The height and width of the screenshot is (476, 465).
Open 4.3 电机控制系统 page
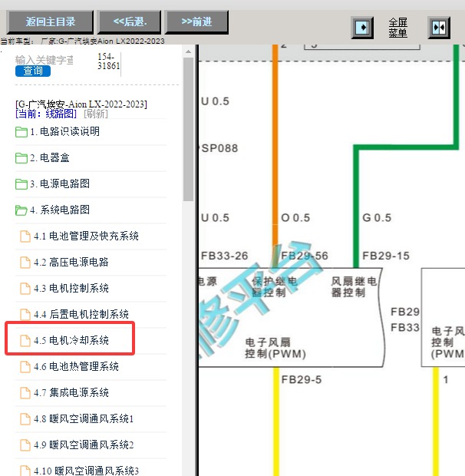pos(71,288)
